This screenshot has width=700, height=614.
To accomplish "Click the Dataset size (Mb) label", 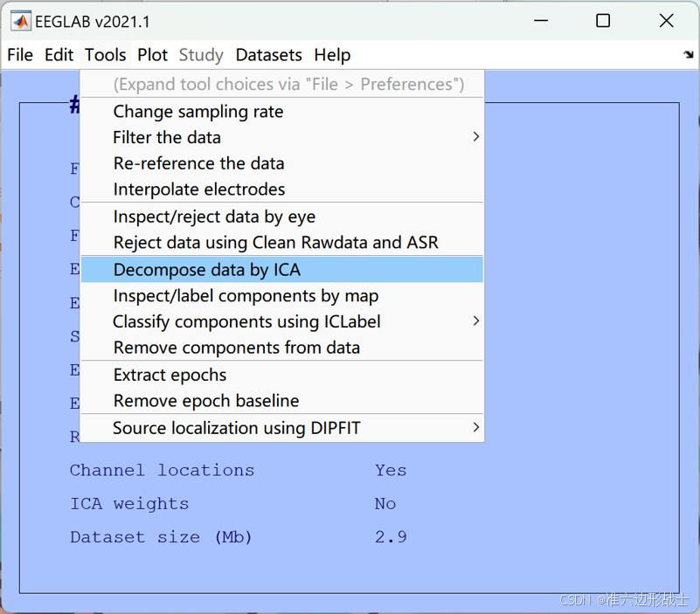I will click(x=161, y=537).
